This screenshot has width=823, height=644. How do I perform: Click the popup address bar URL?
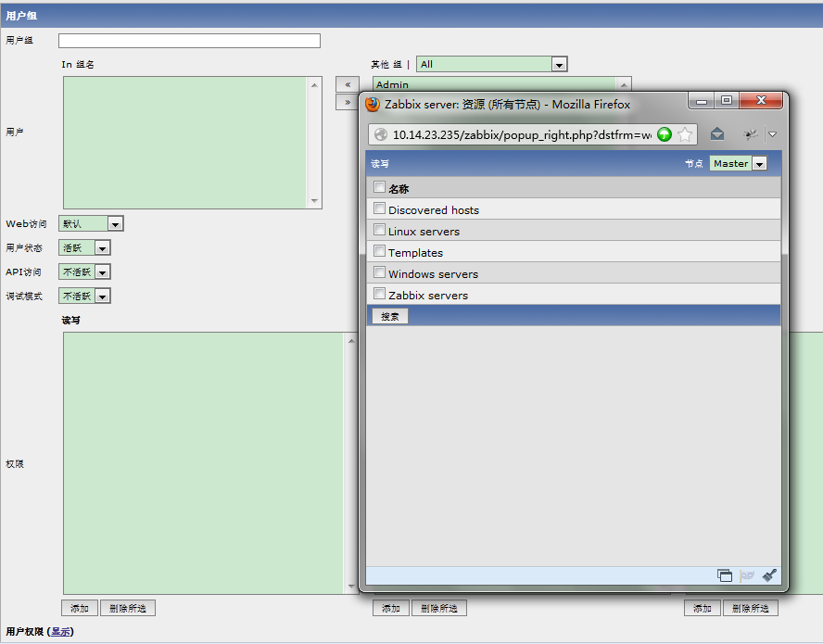click(522, 135)
